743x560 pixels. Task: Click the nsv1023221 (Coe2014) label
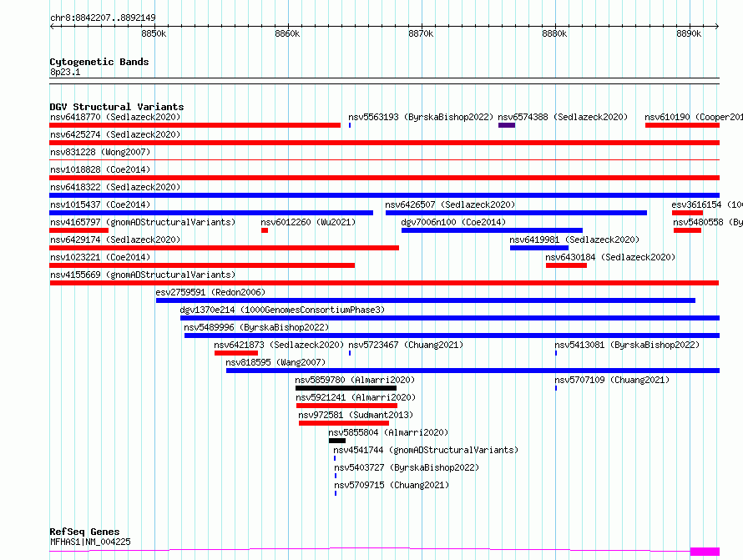coord(100,257)
